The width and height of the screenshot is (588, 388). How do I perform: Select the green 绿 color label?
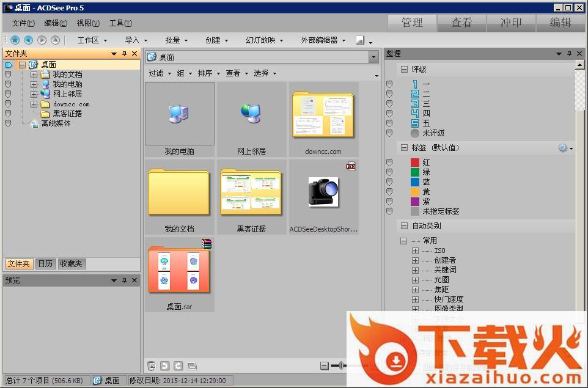click(415, 172)
